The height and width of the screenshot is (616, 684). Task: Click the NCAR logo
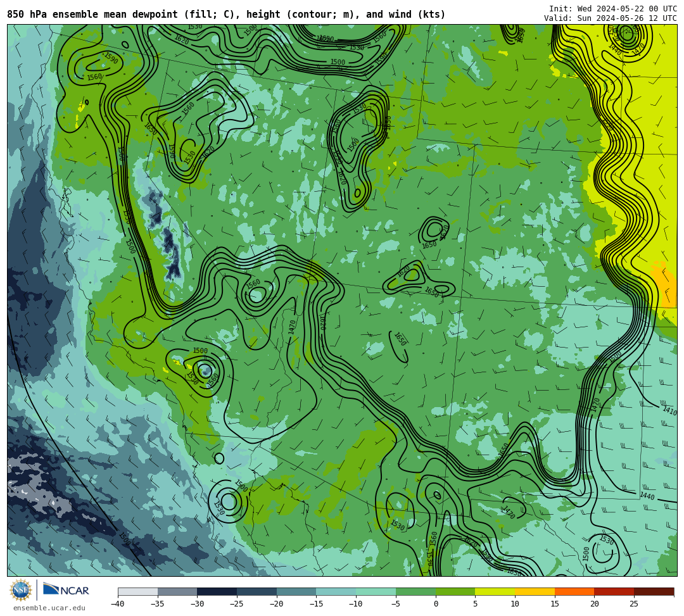tap(66, 590)
